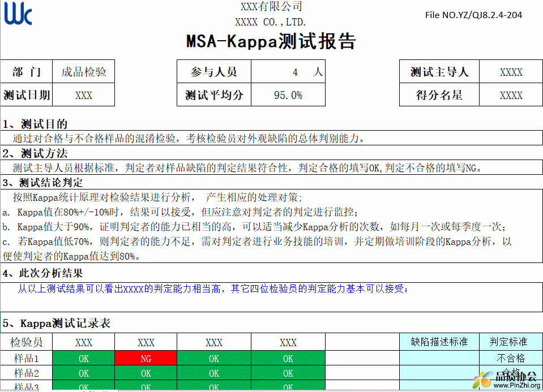Click rule c about Kappa值低70%
Viewport: 543px width, 392px height.
click(x=257, y=242)
